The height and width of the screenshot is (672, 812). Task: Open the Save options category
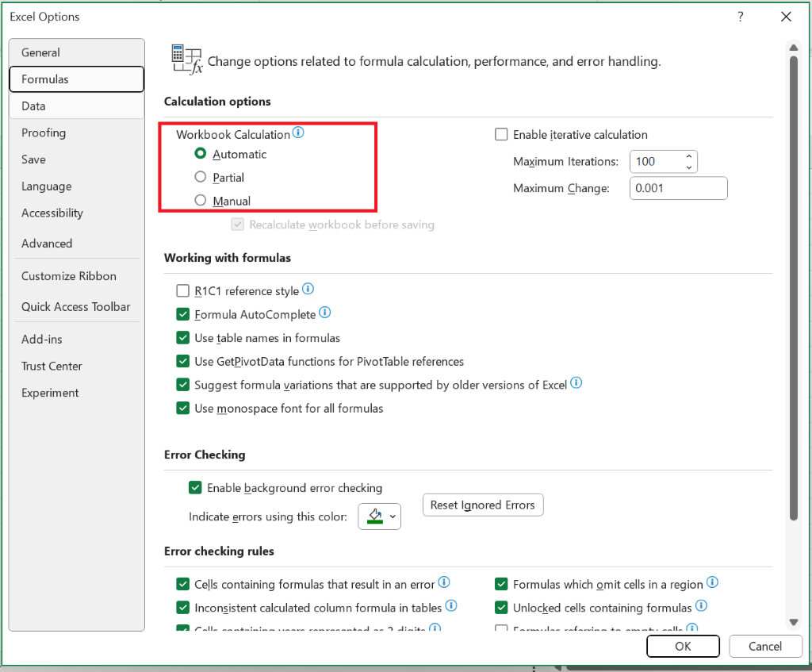pyautogui.click(x=77, y=159)
